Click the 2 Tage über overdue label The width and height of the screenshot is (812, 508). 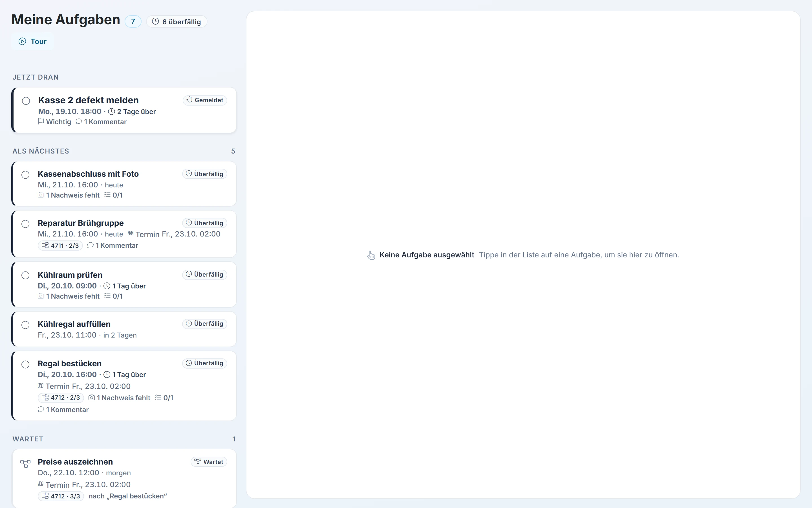[132, 111]
